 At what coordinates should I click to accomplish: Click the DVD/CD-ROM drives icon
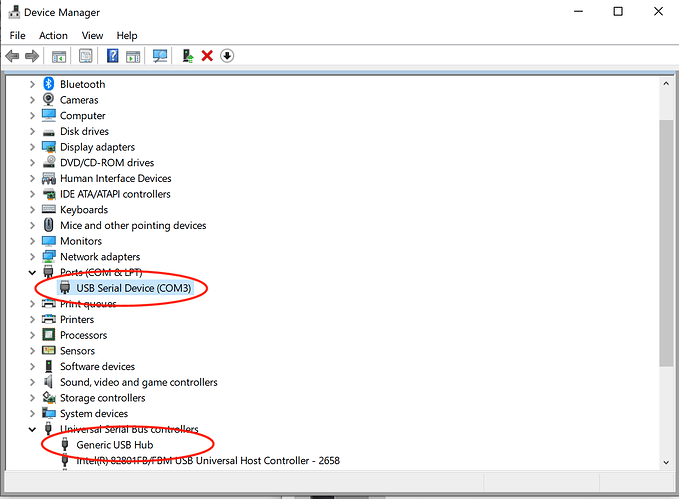click(48, 162)
